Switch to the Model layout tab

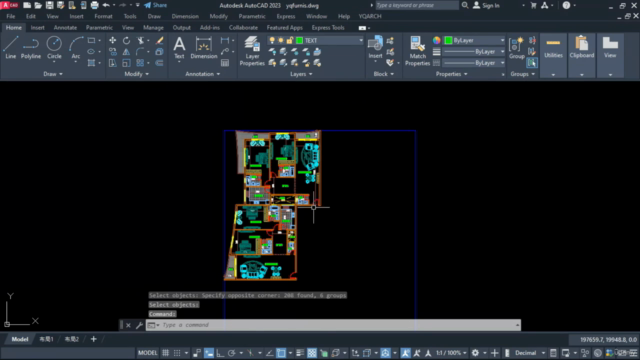pyautogui.click(x=20, y=339)
